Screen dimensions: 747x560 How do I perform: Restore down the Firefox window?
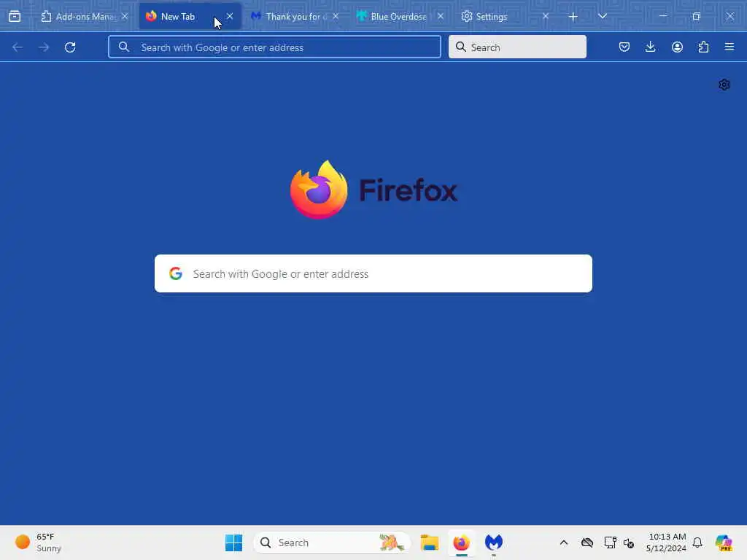(x=697, y=16)
